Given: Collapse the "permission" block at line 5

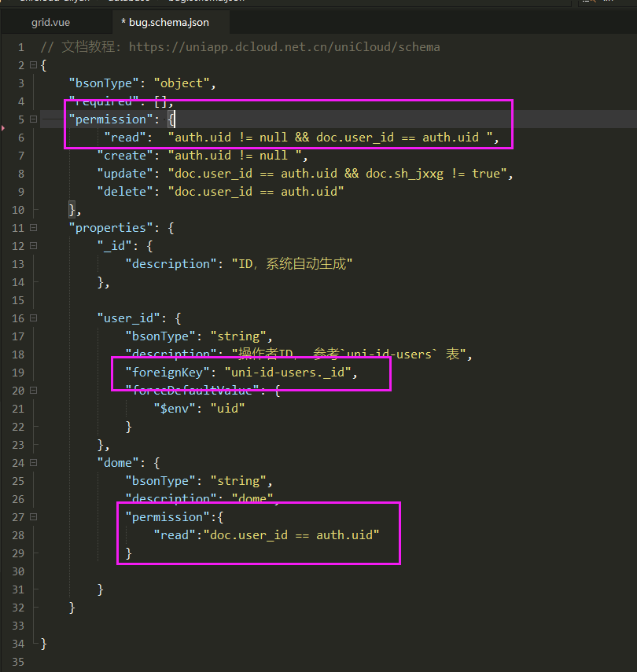Looking at the screenshot, I should pos(33,119).
